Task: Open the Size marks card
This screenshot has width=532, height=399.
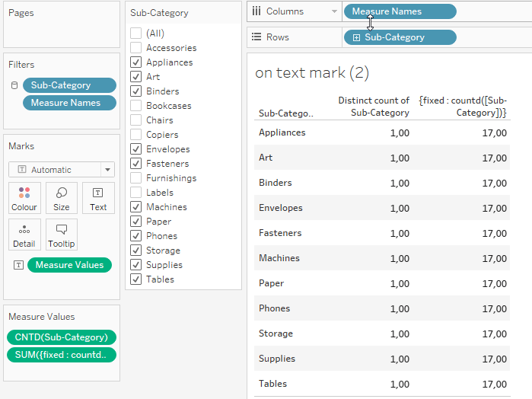Action: point(61,197)
